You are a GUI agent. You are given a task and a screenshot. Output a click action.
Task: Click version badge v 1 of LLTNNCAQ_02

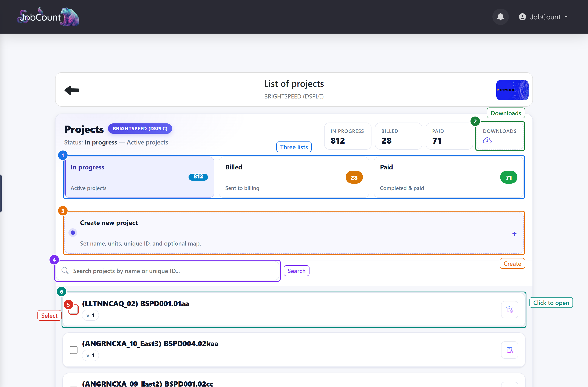(90, 315)
